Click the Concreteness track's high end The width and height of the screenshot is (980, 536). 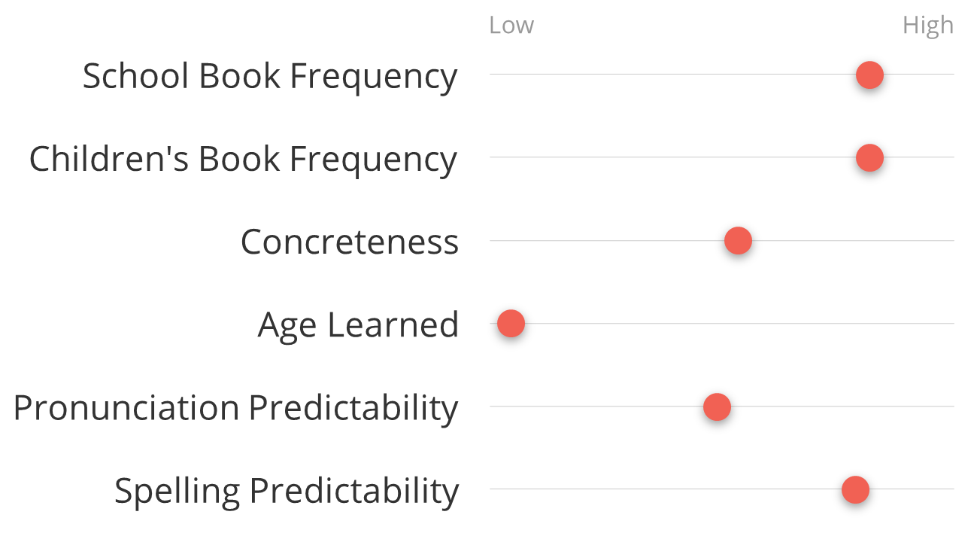click(x=949, y=241)
